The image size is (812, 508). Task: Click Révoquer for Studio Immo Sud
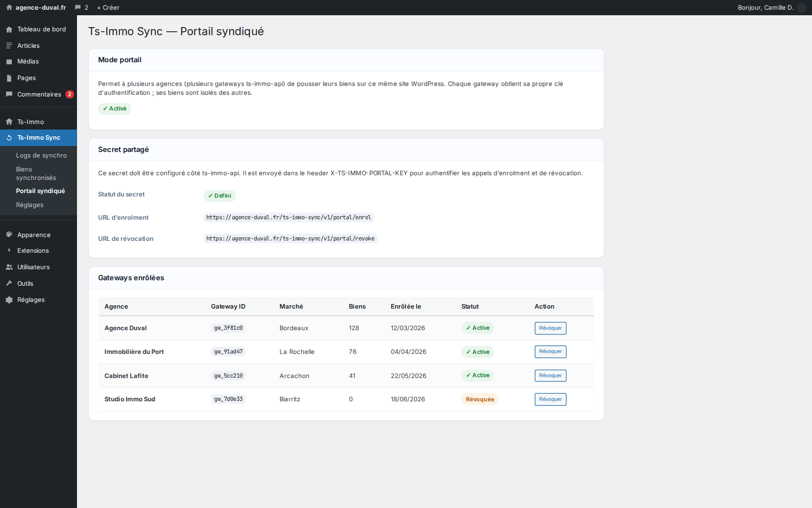pyautogui.click(x=550, y=399)
